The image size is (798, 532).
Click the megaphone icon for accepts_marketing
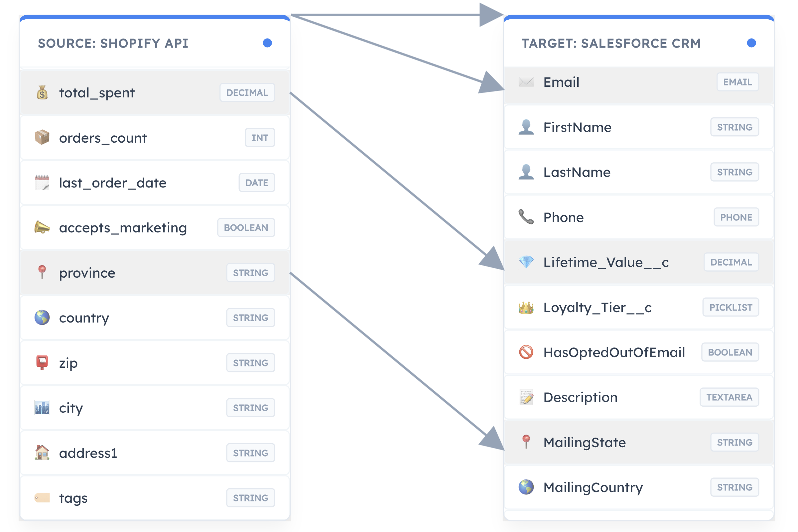click(42, 228)
